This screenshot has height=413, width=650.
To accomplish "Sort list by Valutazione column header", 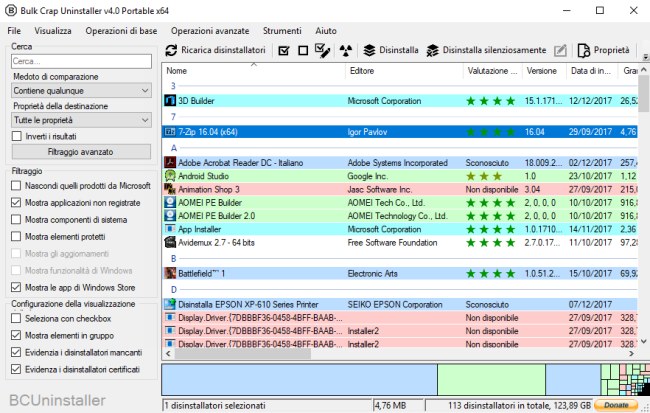I will point(493,71).
